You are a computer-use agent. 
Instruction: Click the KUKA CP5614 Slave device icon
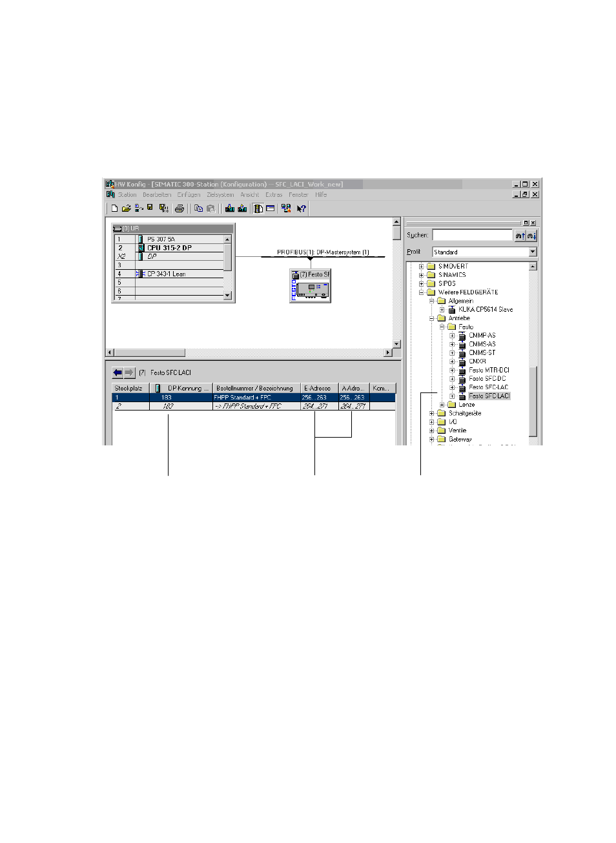point(452,310)
